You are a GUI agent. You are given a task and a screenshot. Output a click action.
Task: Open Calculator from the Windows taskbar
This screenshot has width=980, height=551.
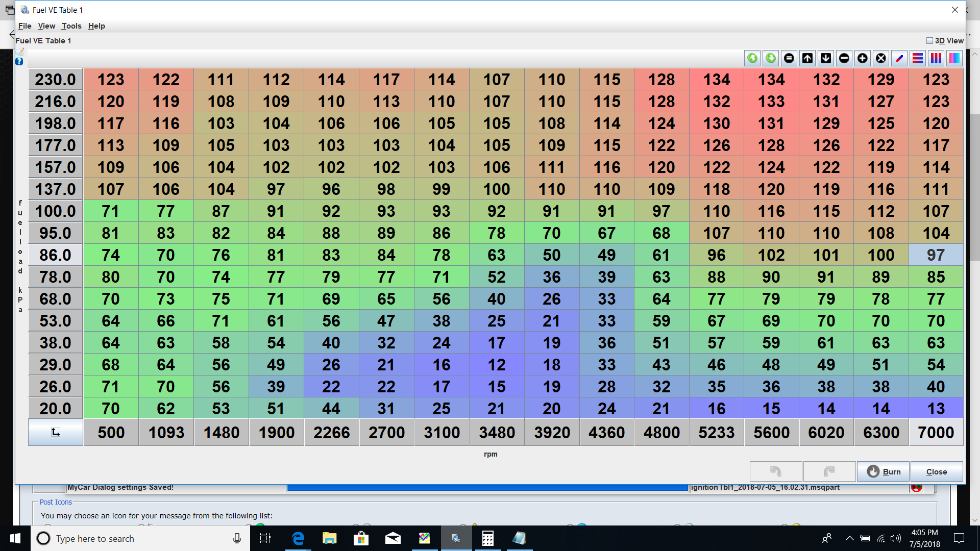(488, 538)
